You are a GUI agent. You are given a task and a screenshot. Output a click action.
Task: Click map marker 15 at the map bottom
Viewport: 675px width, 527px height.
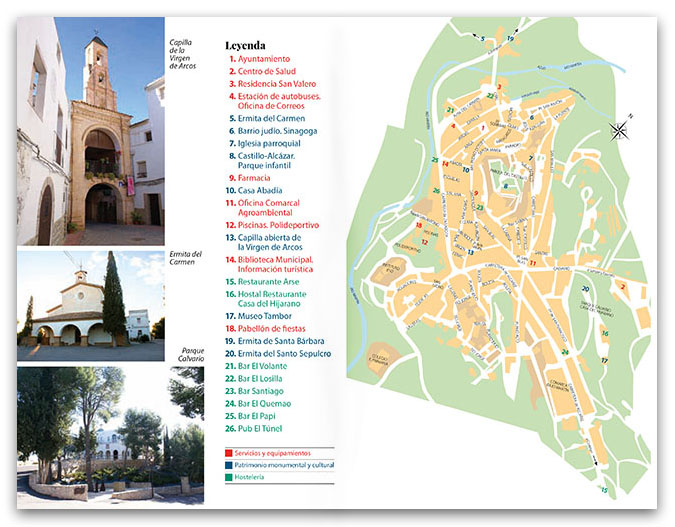[603, 489]
